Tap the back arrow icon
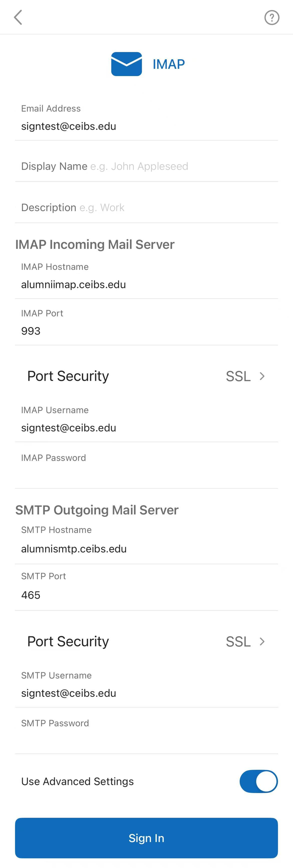This screenshot has height=868, width=293. click(x=18, y=17)
